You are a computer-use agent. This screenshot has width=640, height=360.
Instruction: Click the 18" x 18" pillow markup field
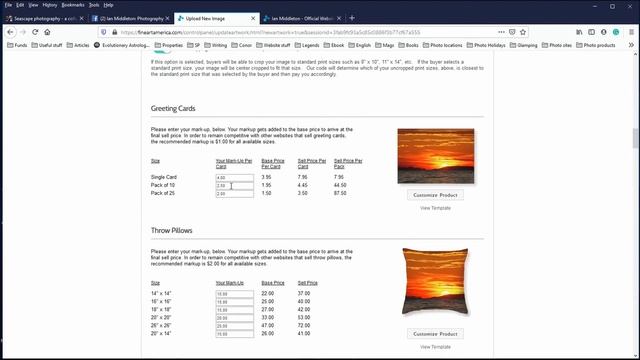point(235,310)
